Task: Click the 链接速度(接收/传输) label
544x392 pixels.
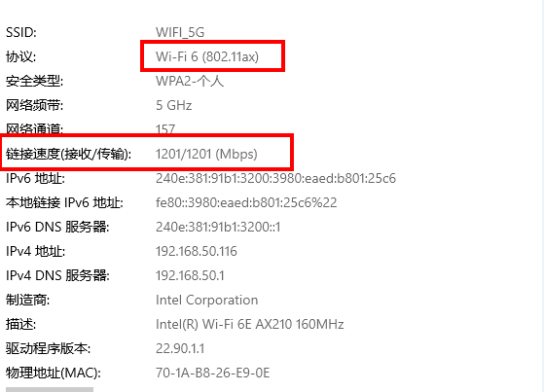Action: coord(69,154)
